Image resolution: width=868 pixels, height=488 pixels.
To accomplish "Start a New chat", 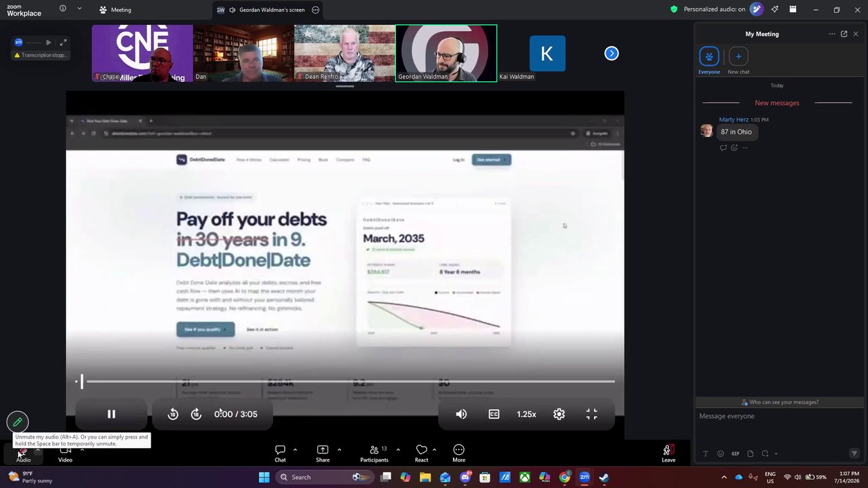I will [x=738, y=60].
